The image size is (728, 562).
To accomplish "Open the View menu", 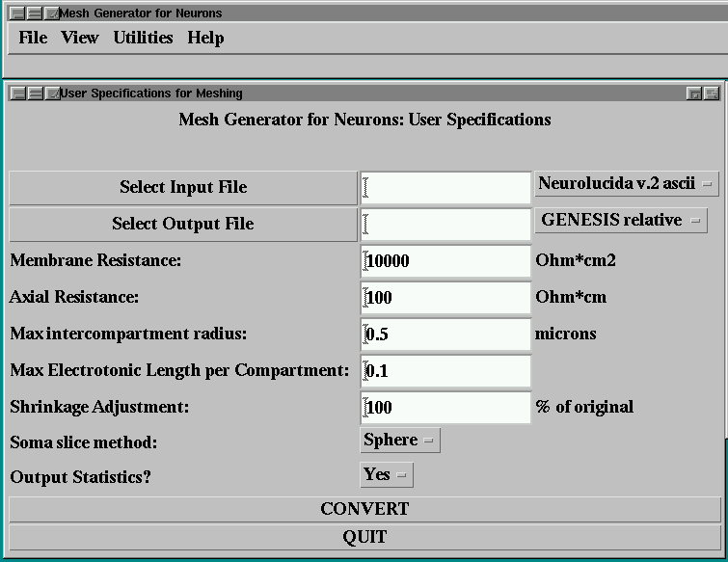I will (x=80, y=38).
